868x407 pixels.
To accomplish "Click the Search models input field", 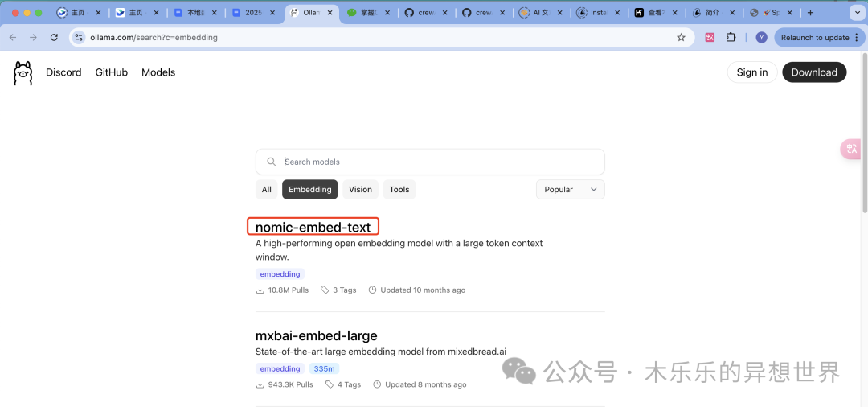I will click(x=430, y=162).
